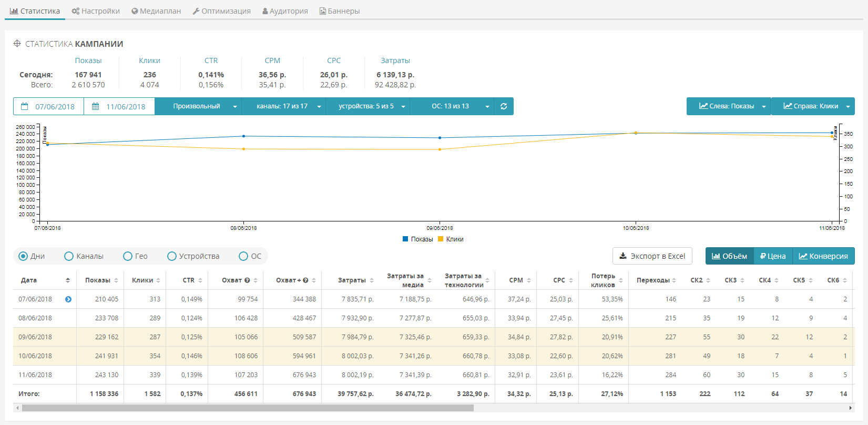Screen dimensions: 868x425
Task: Select the Устройства radio button
Action: coord(172,256)
